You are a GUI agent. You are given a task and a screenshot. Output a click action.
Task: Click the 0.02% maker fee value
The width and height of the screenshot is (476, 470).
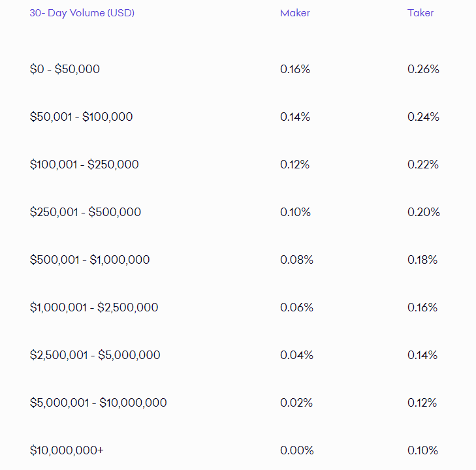click(x=296, y=403)
